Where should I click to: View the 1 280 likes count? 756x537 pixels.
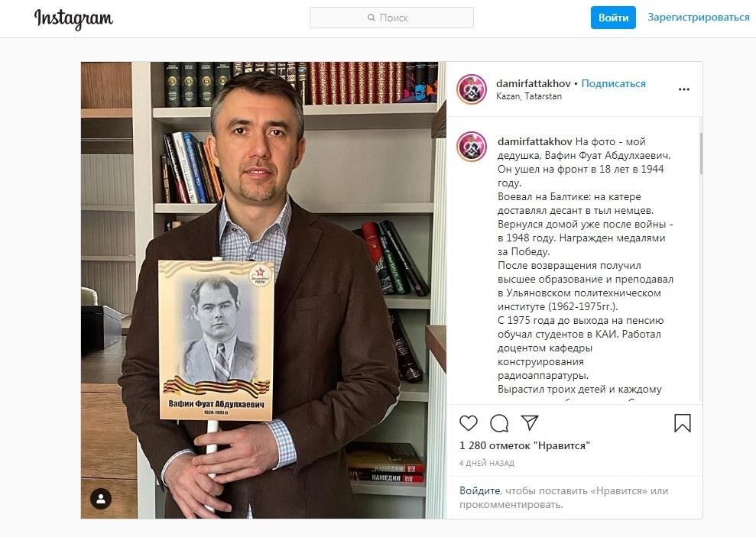tap(524, 445)
